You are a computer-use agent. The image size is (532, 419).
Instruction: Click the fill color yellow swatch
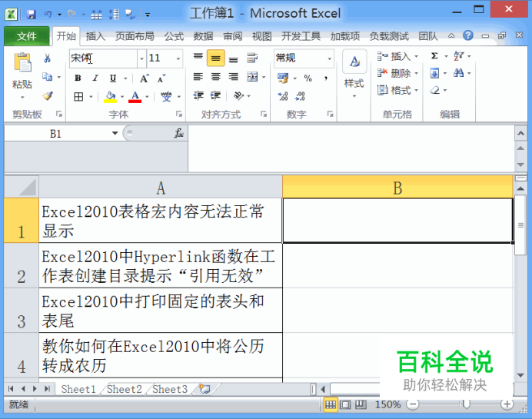(x=110, y=97)
